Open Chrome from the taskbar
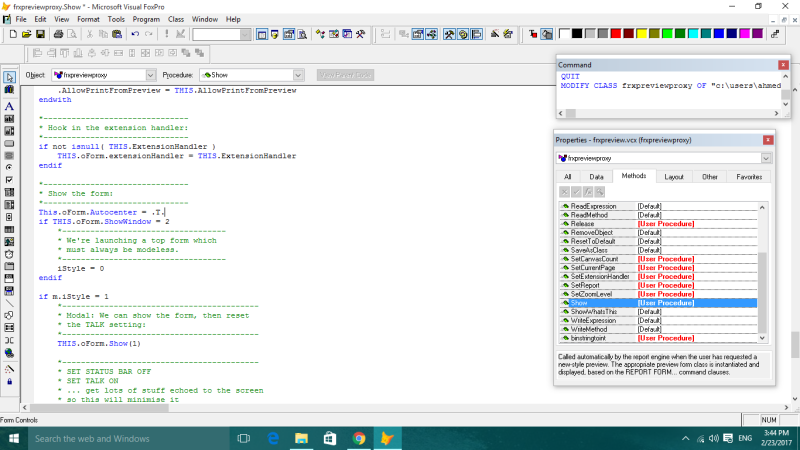The width and height of the screenshot is (800, 450). tap(359, 438)
